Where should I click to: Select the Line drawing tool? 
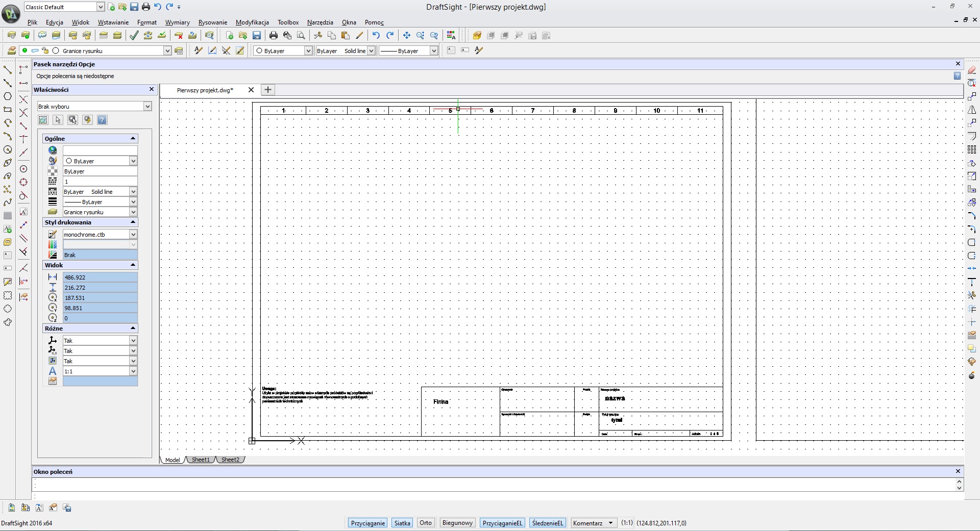point(8,69)
